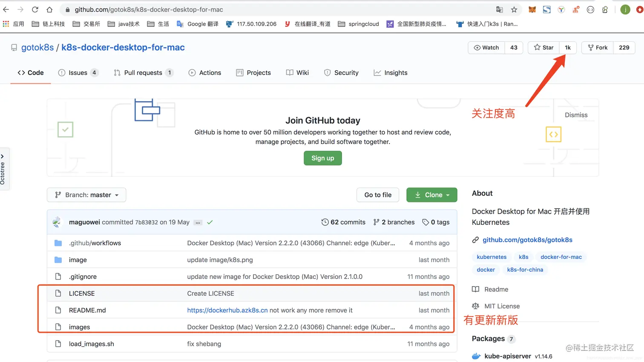This screenshot has width=644, height=362.
Task: Open the image folder
Action: [x=78, y=260]
